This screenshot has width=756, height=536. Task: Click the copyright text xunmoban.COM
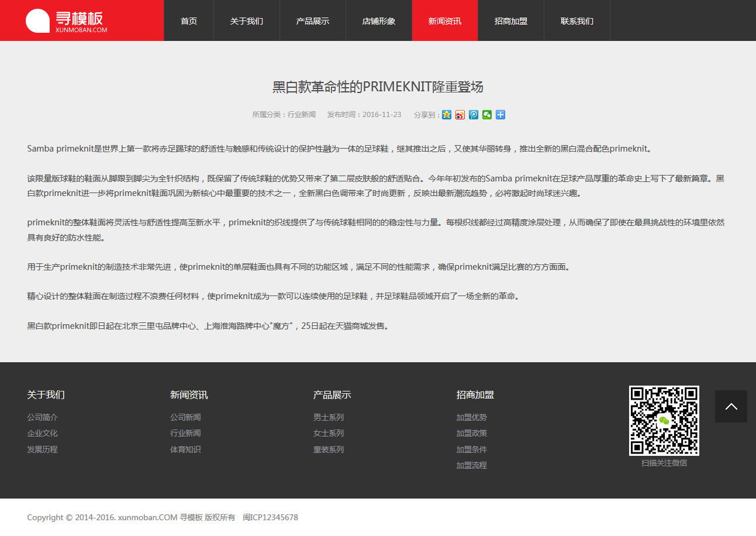[149, 517]
